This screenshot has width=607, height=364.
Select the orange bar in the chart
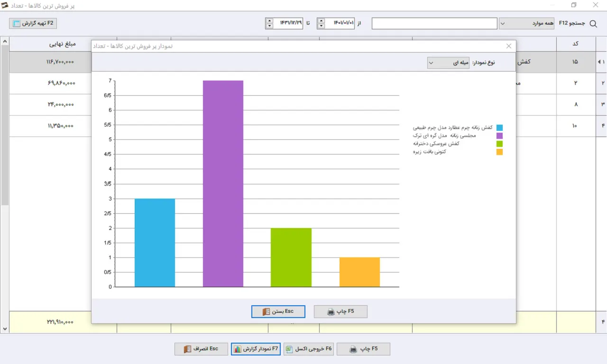[x=359, y=272]
